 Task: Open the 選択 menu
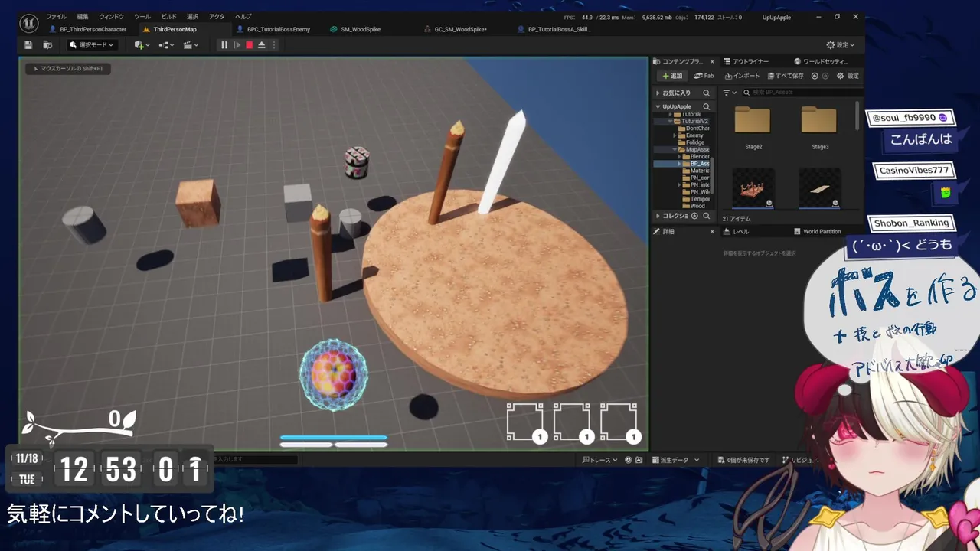[192, 17]
